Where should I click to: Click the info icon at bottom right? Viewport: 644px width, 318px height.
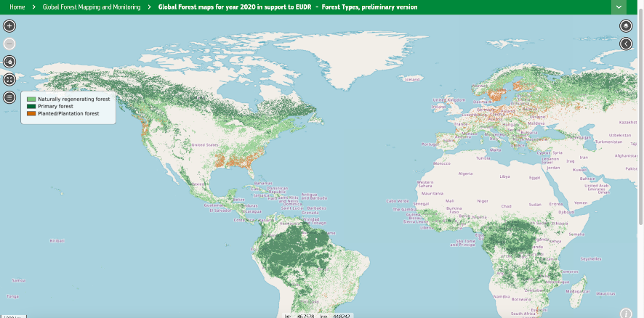tap(626, 313)
